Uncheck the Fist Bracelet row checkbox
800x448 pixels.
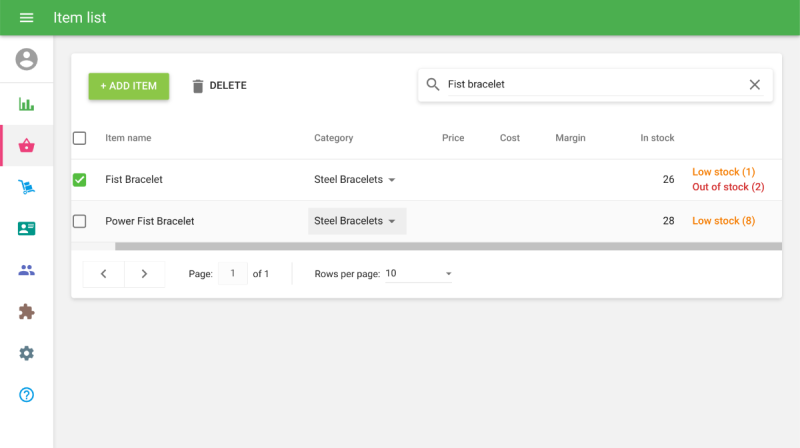pos(80,180)
